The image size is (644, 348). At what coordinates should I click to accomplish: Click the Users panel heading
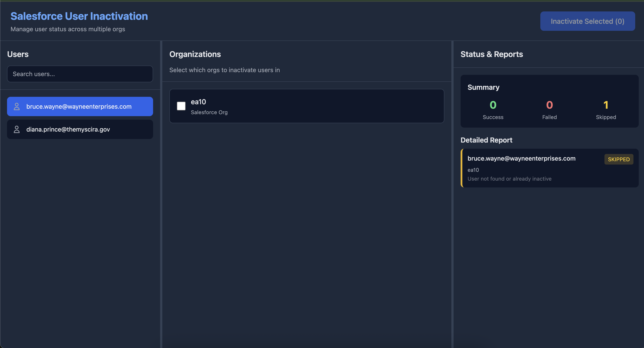(18, 54)
